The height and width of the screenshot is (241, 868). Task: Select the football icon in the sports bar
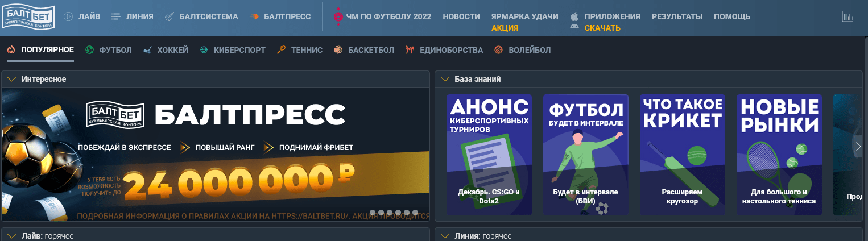(89, 50)
